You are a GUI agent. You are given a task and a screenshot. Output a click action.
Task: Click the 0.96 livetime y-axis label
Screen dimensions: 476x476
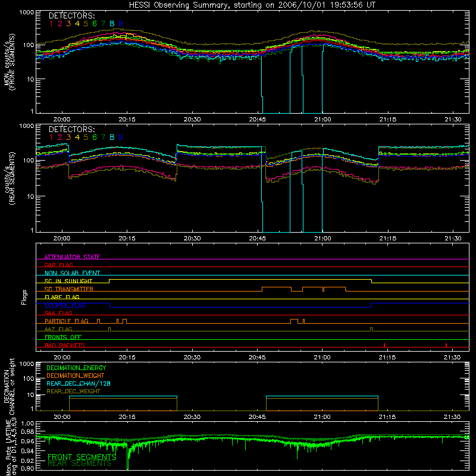point(27,441)
